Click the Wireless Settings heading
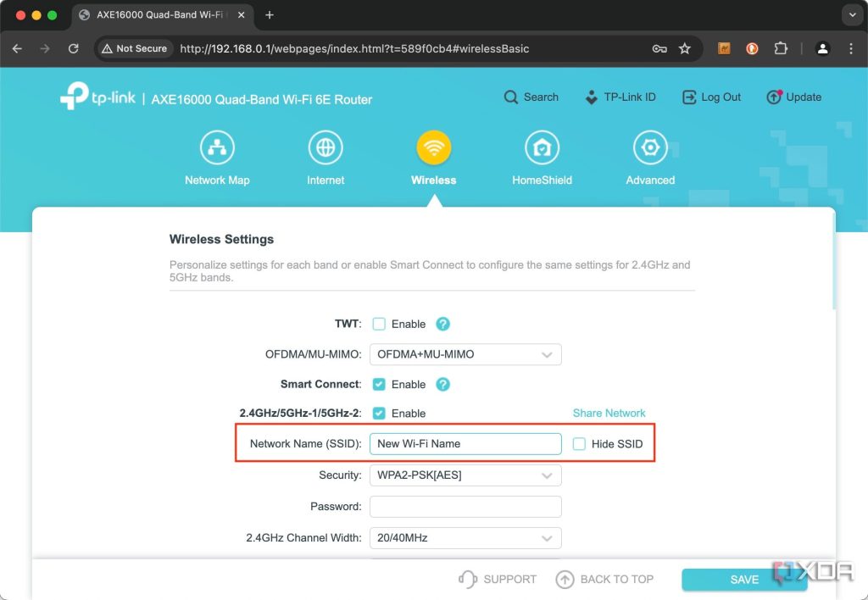Viewport: 868px width, 600px height. click(x=221, y=239)
